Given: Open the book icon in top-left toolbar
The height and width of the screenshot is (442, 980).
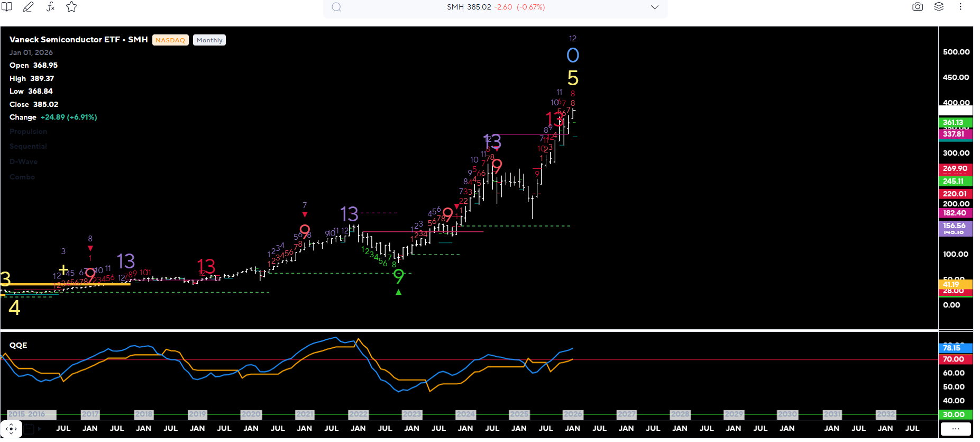Looking at the screenshot, I should click(x=7, y=7).
